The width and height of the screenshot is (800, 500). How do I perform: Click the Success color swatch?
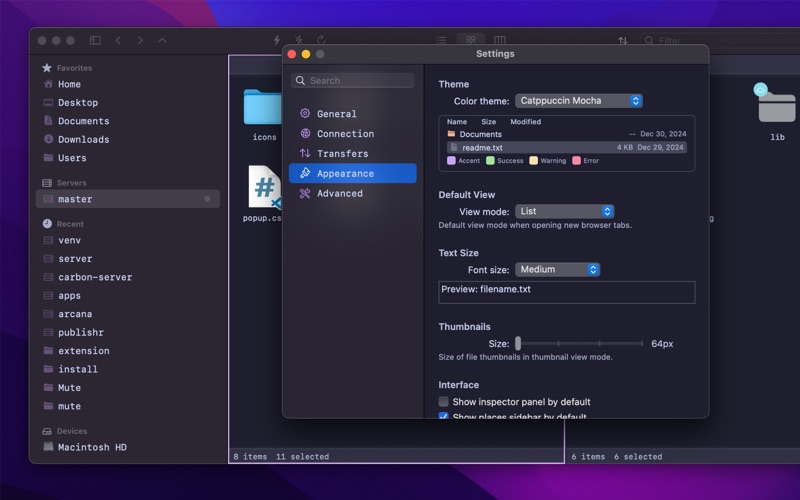[x=490, y=161]
